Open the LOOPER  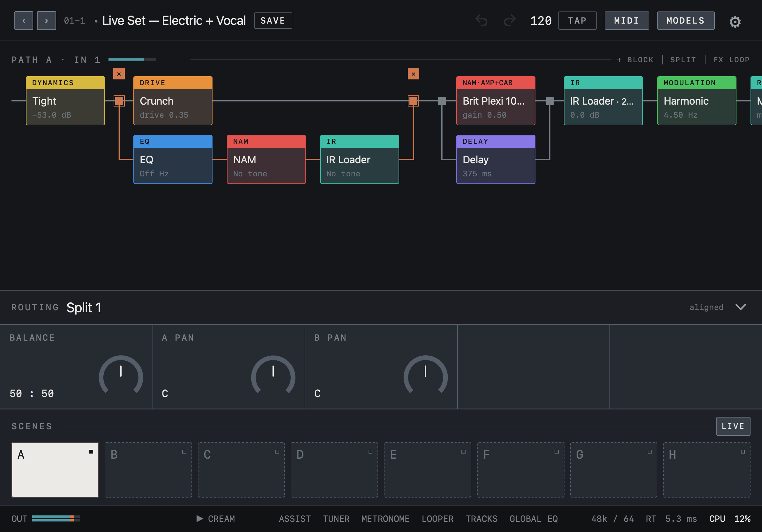pos(437,518)
